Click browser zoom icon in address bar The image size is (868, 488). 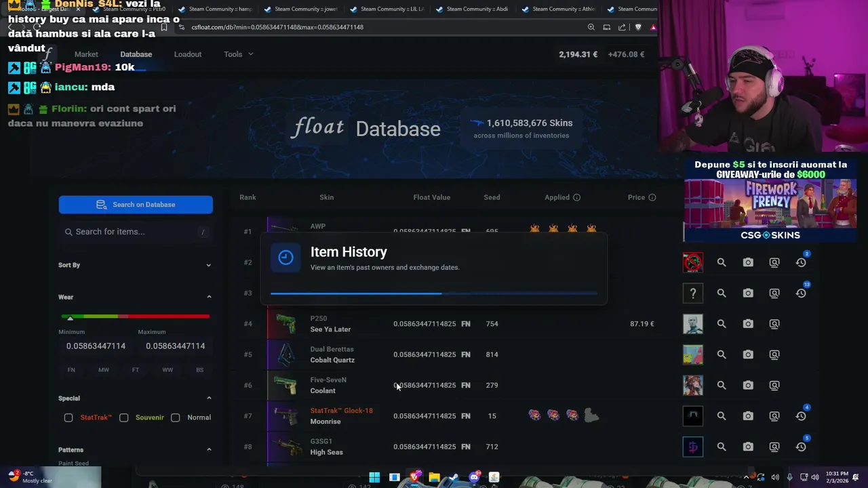[591, 27]
